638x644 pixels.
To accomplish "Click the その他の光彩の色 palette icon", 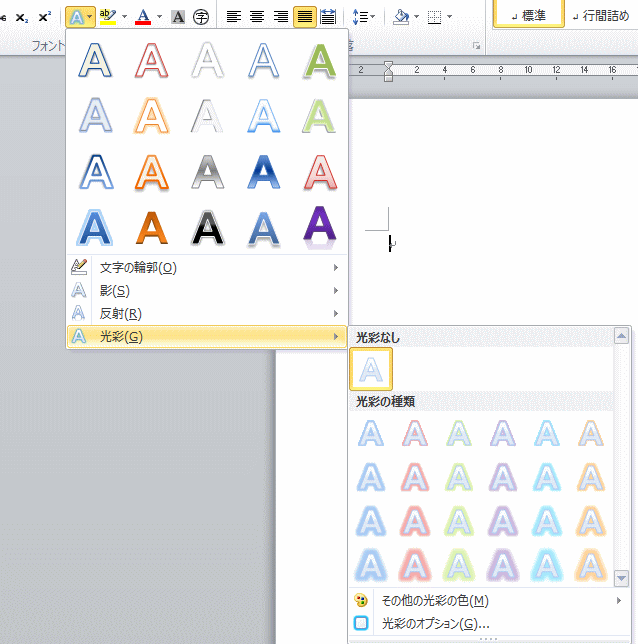I will (361, 600).
